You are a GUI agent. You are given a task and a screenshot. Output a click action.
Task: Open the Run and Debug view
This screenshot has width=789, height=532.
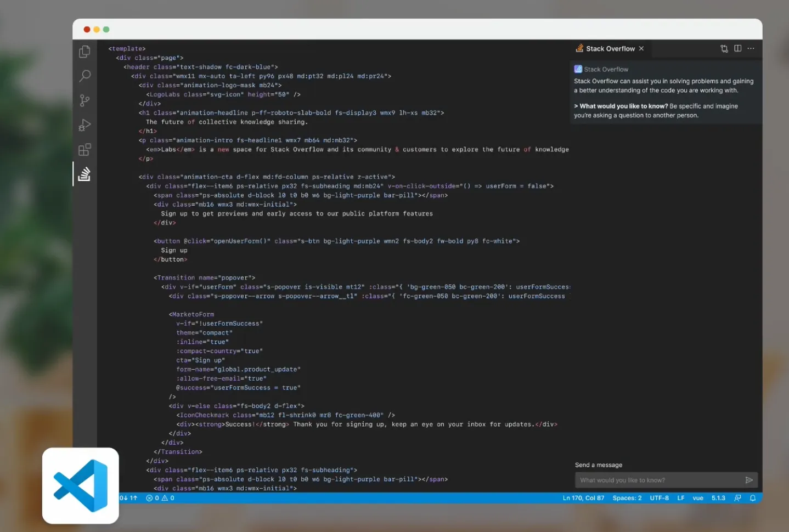point(84,125)
